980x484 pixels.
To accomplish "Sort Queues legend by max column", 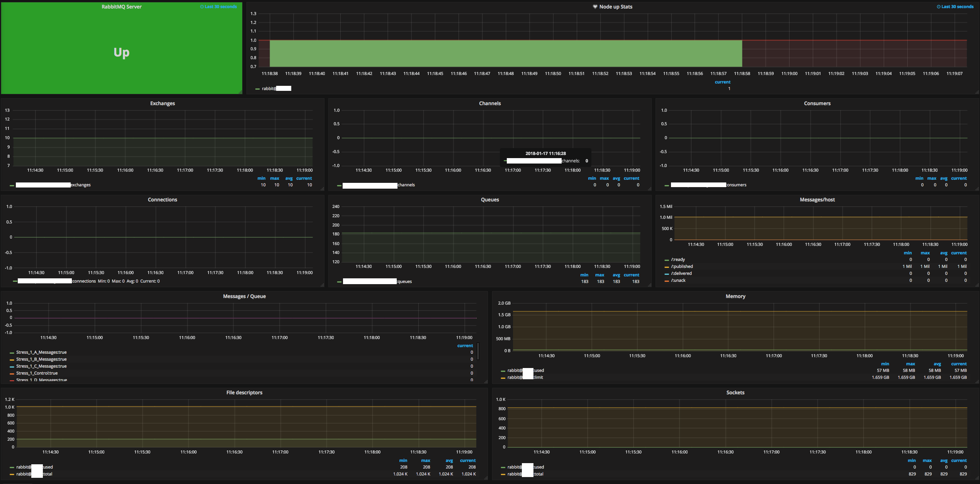I will (600, 275).
